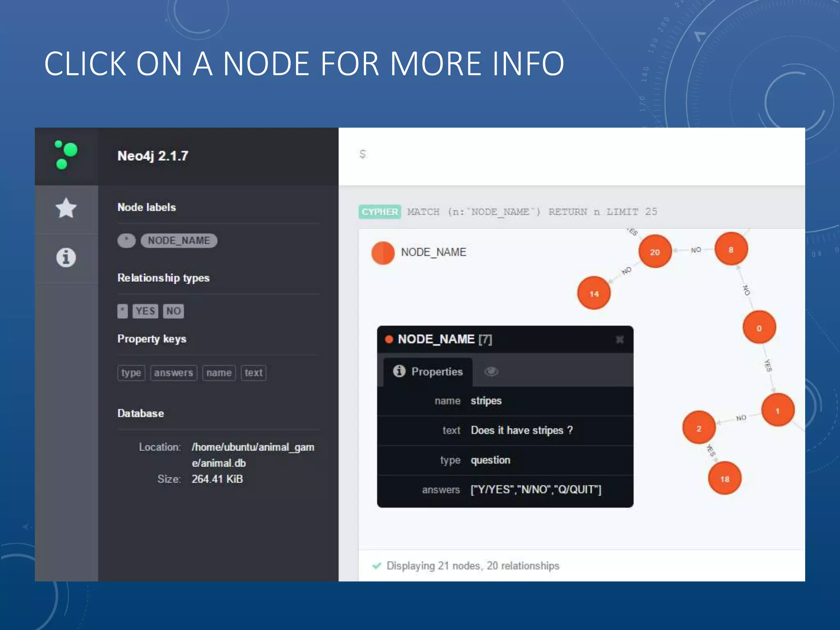Select graph node 20
Viewport: 840px width, 630px height.
coord(655,251)
